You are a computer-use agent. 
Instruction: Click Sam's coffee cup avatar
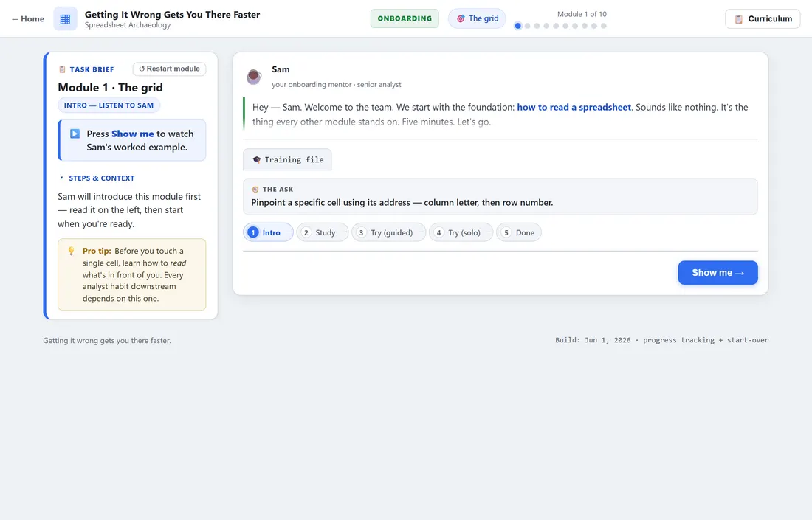[x=254, y=77]
